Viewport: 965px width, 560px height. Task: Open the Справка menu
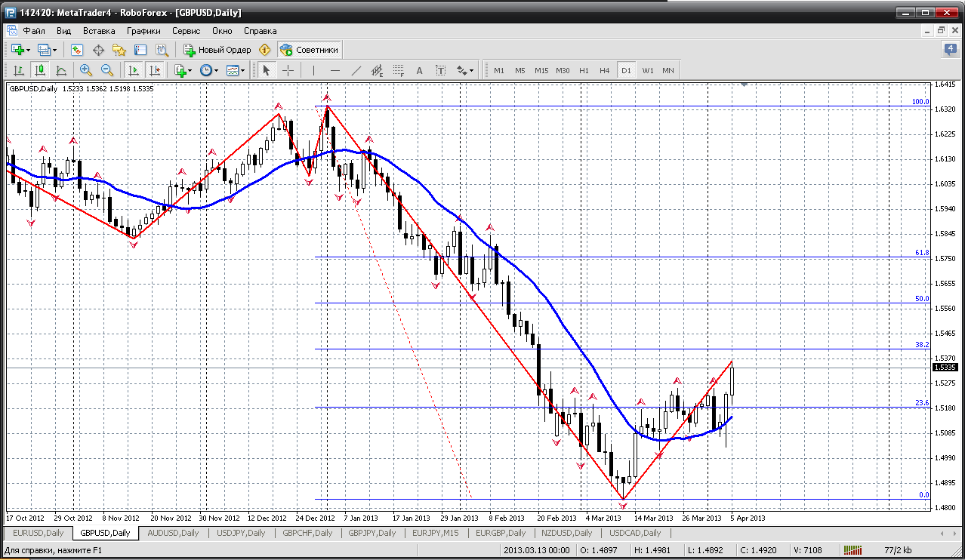click(261, 31)
